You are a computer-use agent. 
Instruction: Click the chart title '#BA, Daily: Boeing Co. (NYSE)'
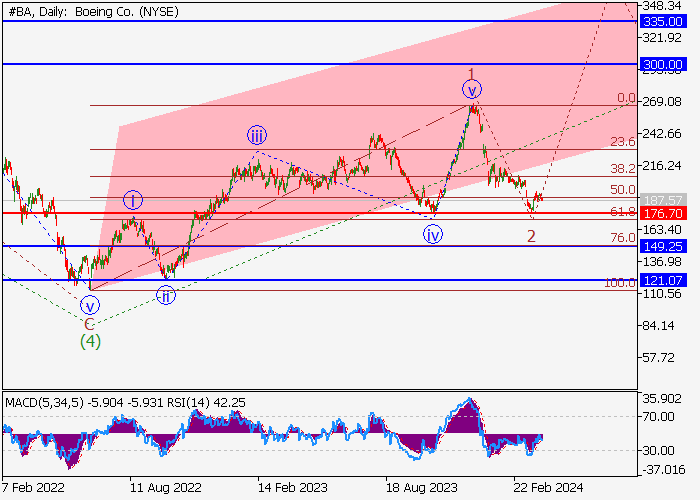pyautogui.click(x=93, y=12)
